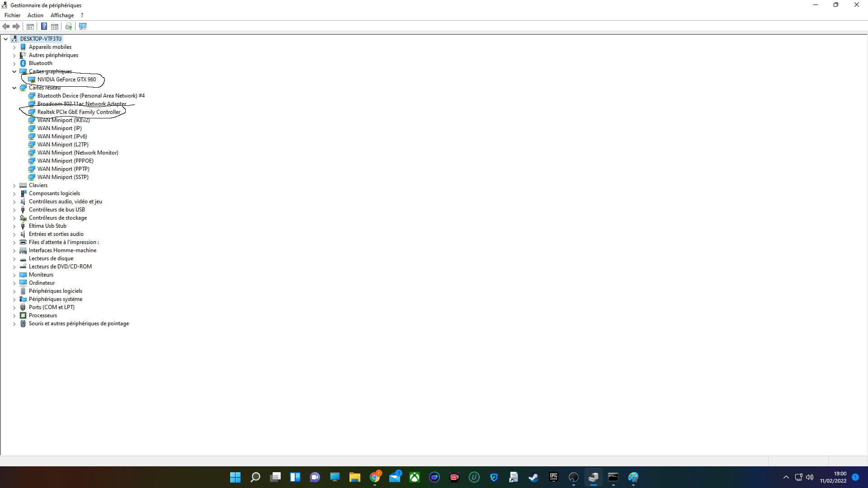Click the blue Help question mark toolbar icon
The image size is (868, 488).
click(44, 26)
